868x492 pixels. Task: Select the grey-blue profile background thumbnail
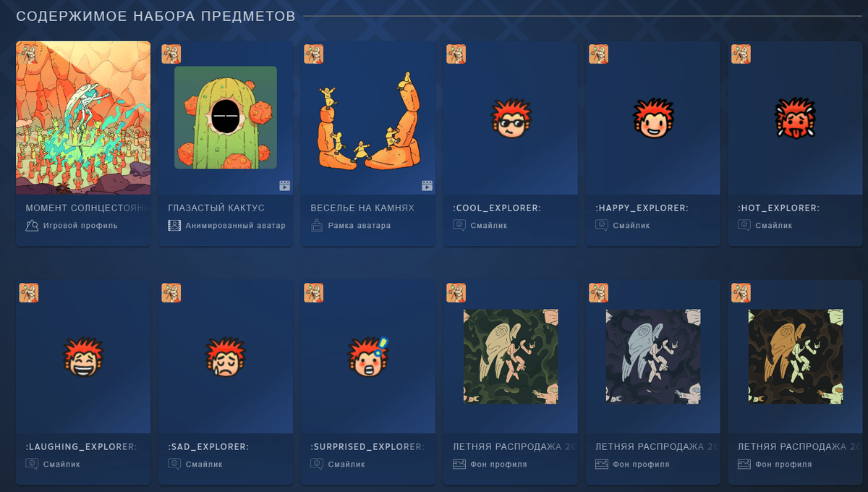[x=653, y=357]
